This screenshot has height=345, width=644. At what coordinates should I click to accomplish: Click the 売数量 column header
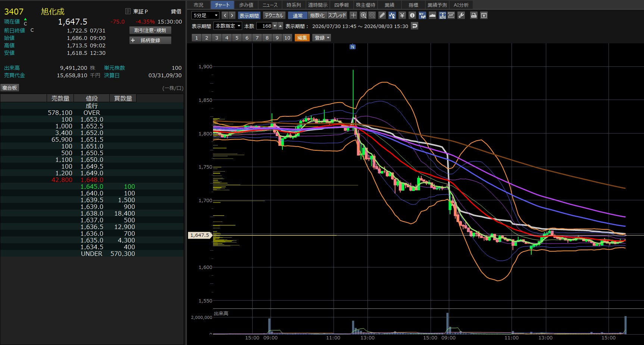coord(60,98)
